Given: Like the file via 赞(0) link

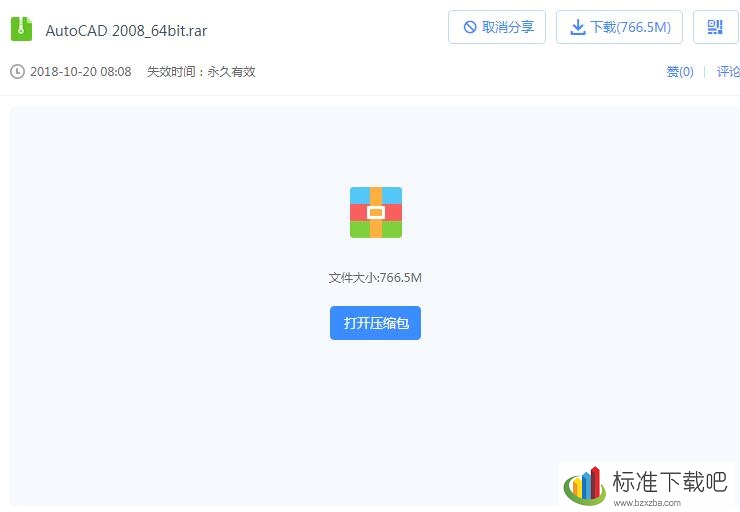Looking at the screenshot, I should point(680,72).
